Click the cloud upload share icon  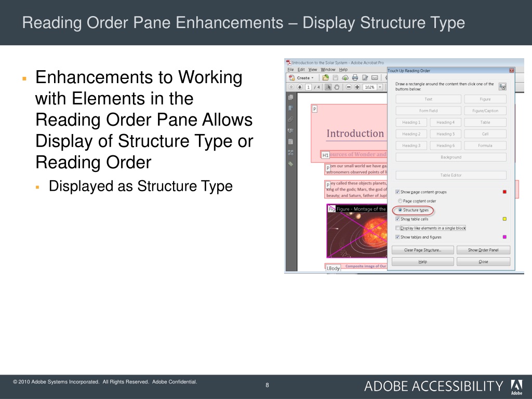tap(345, 78)
